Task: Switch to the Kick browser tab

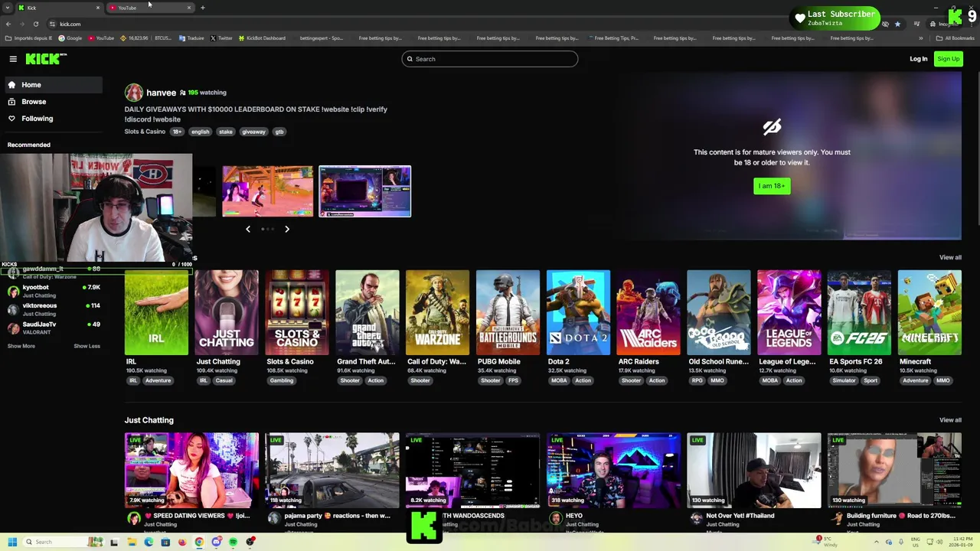Action: (59, 8)
